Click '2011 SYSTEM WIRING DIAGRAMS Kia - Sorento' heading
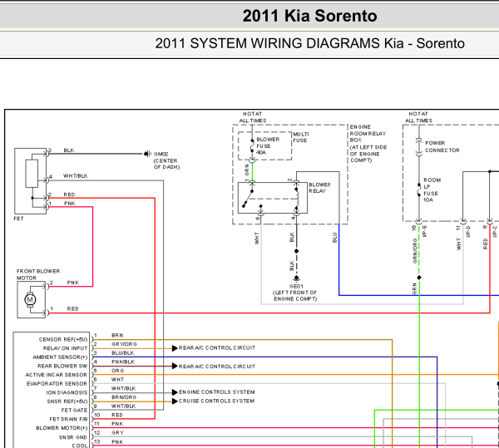The width and height of the screenshot is (499, 448). (309, 43)
